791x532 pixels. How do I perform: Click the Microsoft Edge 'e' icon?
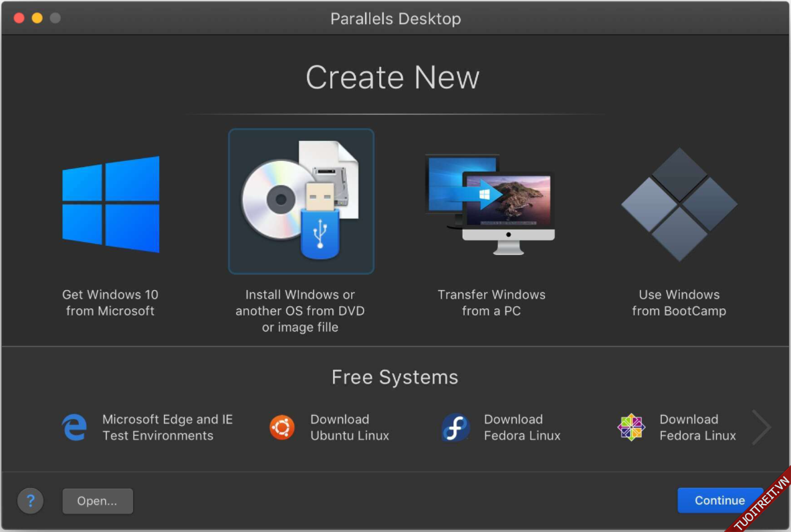(x=74, y=428)
